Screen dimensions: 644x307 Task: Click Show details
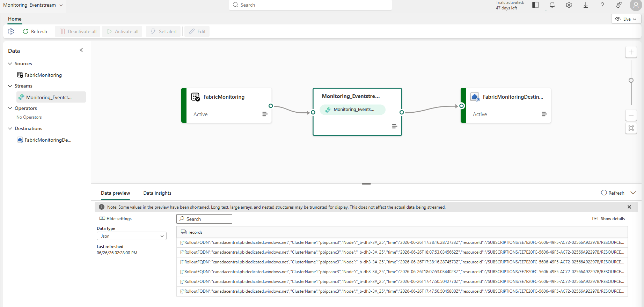[609, 219]
